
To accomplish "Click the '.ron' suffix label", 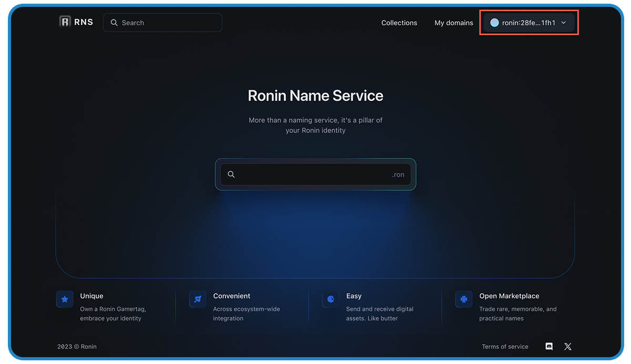I will point(398,174).
